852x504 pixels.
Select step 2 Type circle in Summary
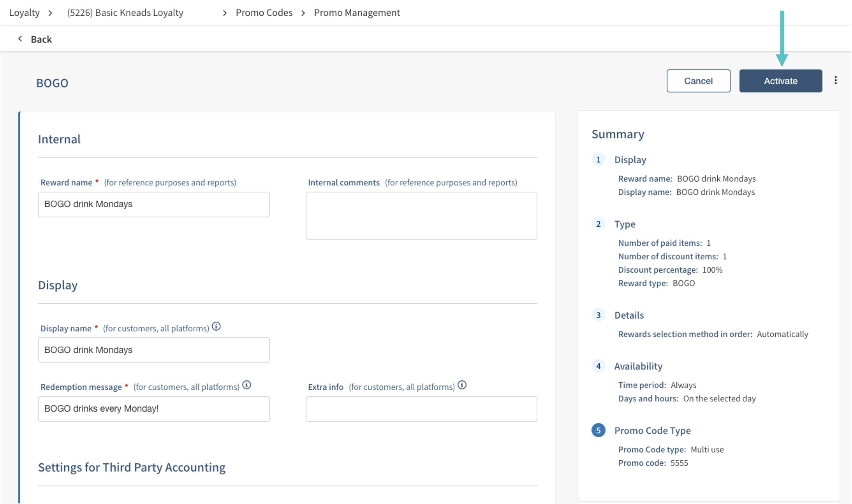tap(598, 224)
